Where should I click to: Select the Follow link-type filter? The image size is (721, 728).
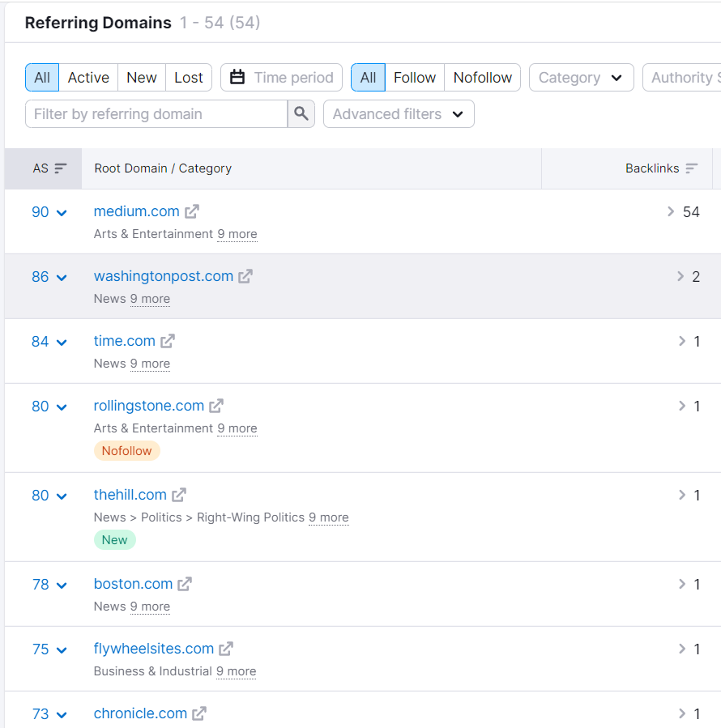tap(415, 77)
